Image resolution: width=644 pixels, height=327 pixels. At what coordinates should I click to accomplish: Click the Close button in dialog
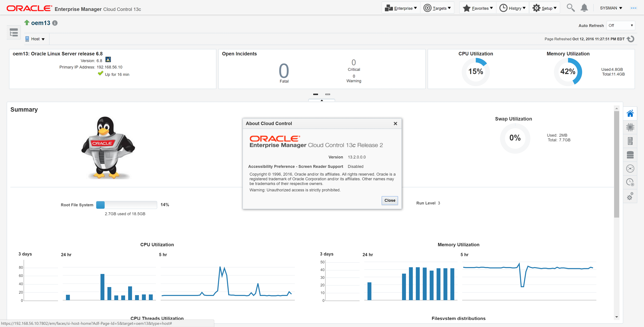coord(390,200)
